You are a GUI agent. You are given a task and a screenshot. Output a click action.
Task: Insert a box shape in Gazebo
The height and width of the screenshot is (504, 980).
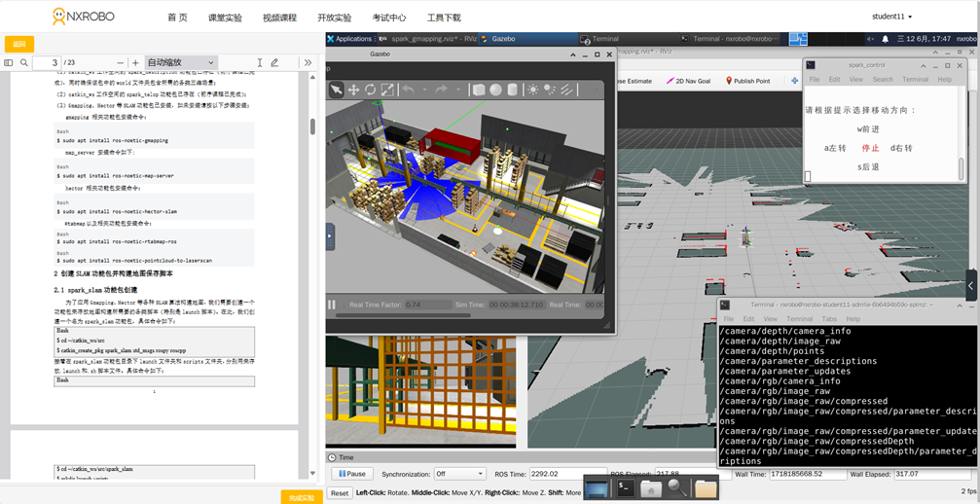pyautogui.click(x=479, y=90)
